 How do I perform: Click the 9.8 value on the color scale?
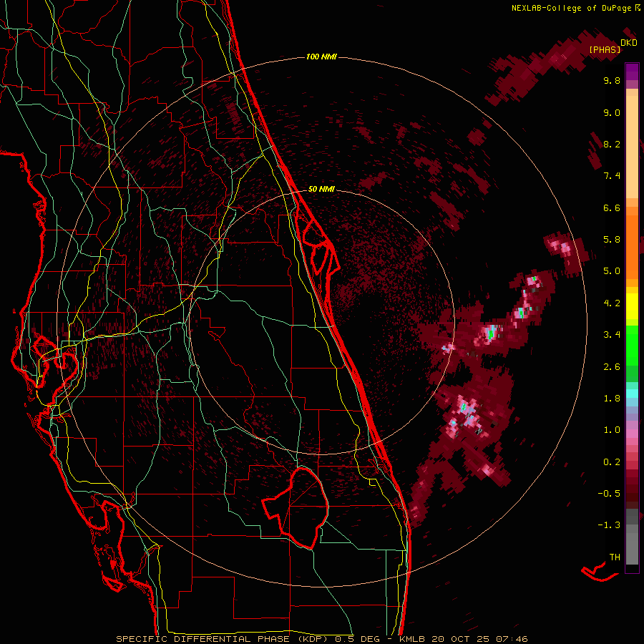pyautogui.click(x=612, y=80)
